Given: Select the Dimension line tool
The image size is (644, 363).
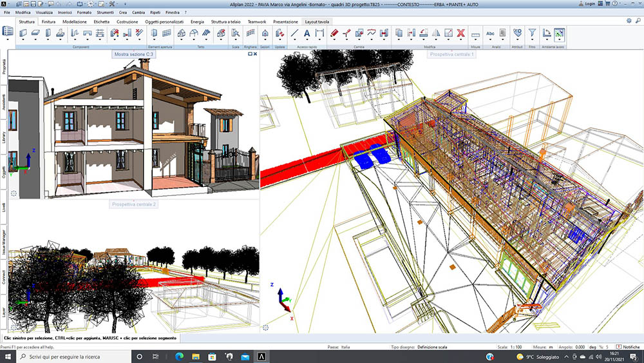Looking at the screenshot, I should [319, 34].
